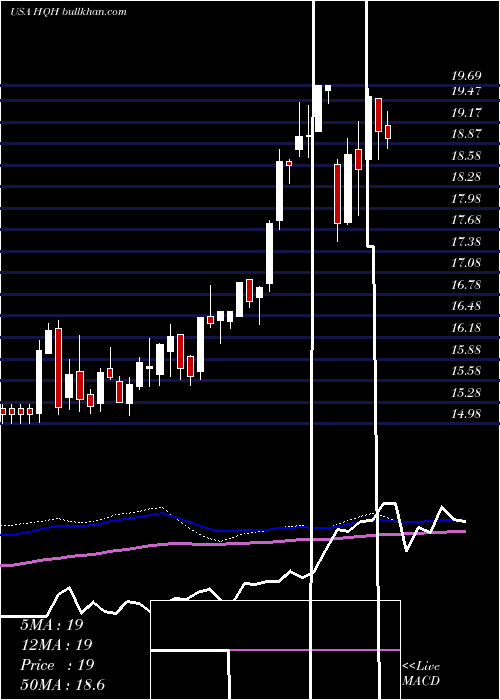Screen dimensions: 500x700
Task: Click the 15.28 price axis label
Action: click(x=467, y=393)
